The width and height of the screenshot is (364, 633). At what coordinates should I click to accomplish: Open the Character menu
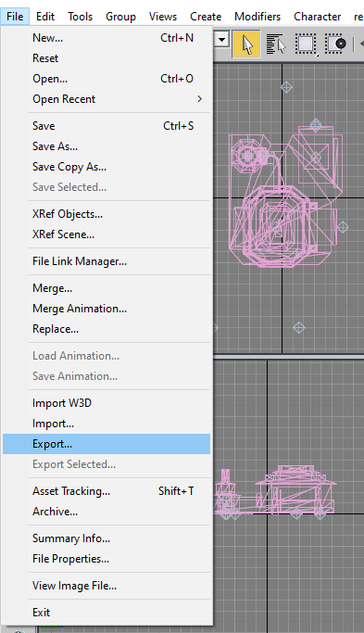[x=317, y=17]
